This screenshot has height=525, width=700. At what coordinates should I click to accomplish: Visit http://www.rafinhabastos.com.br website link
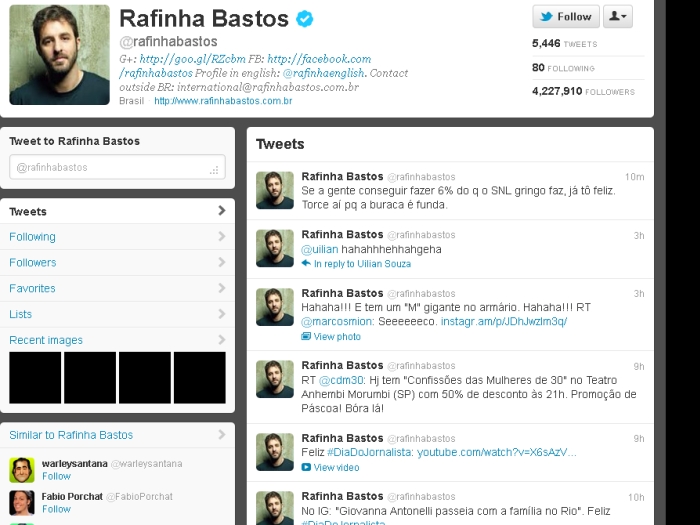pyautogui.click(x=223, y=101)
